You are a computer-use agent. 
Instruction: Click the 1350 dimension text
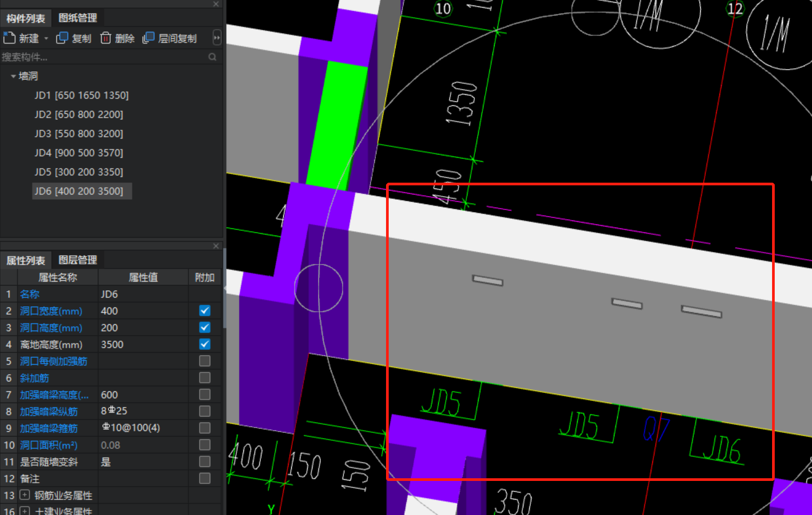pos(461,103)
